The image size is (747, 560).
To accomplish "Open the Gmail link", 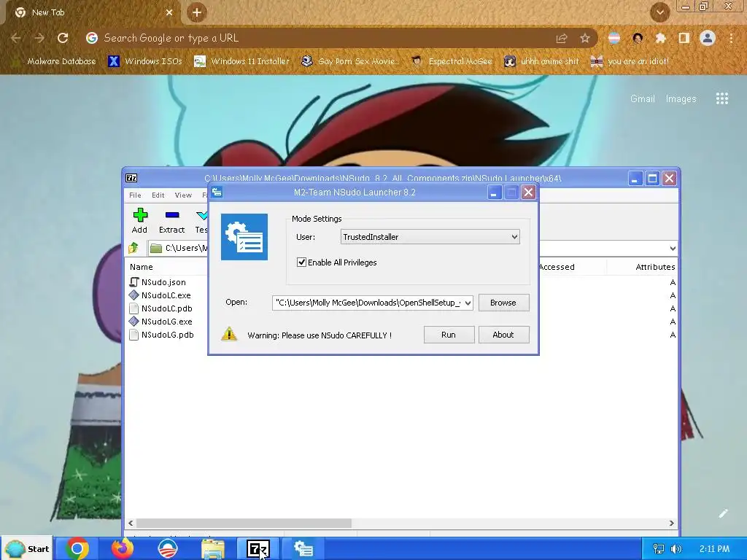I will tap(642, 98).
